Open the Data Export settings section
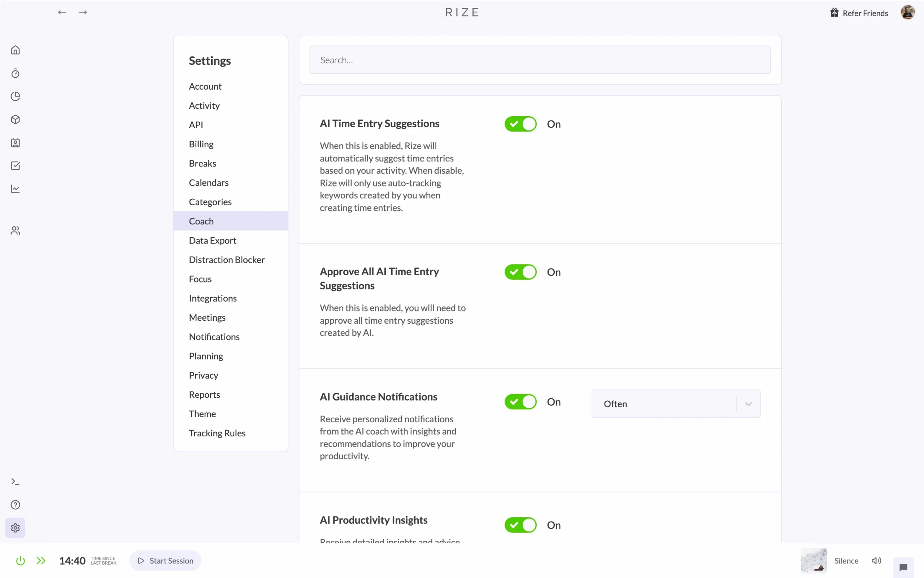 tap(231, 241)
